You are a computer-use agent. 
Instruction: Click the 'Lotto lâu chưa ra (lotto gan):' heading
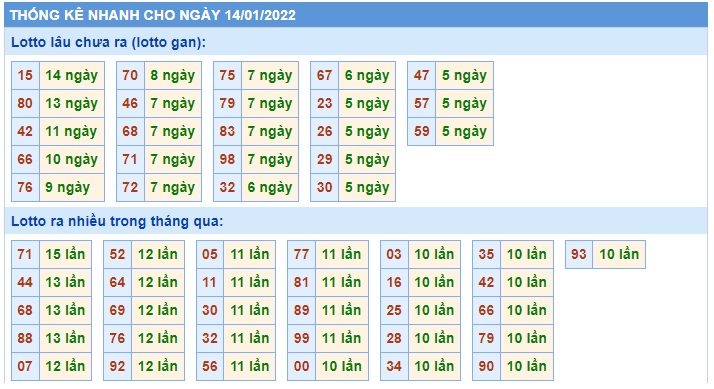point(108,42)
